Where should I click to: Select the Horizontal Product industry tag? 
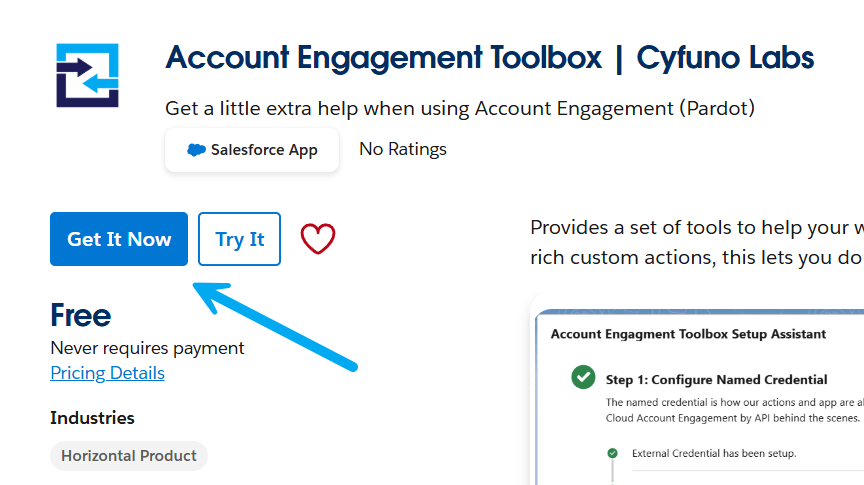(129, 456)
